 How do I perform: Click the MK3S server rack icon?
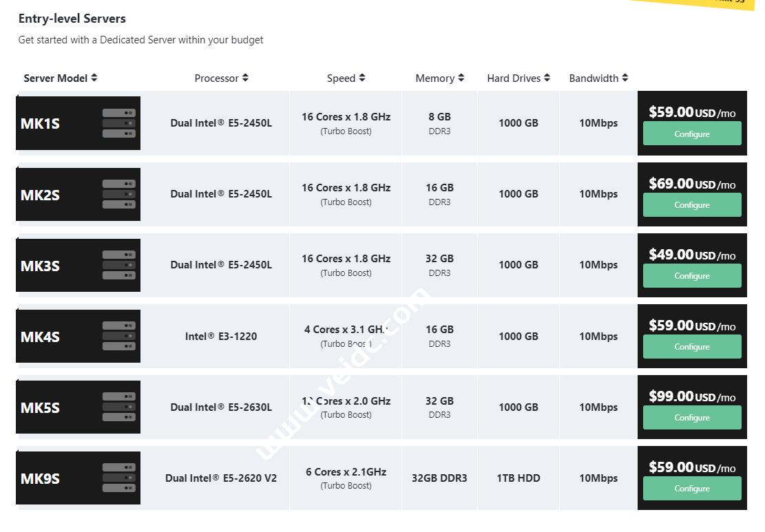point(118,265)
